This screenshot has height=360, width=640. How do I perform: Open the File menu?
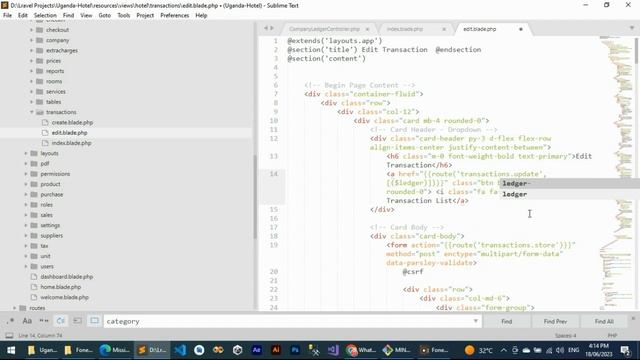click(x=7, y=15)
